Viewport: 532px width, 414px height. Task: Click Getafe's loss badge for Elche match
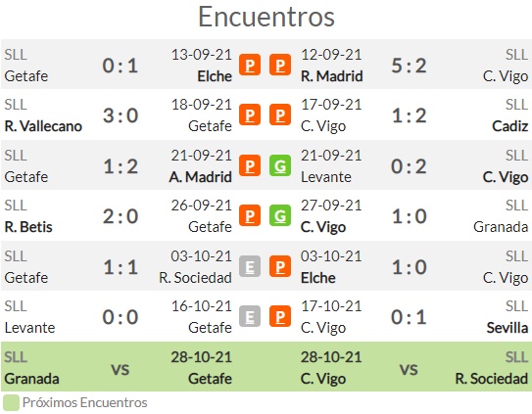[250, 65]
